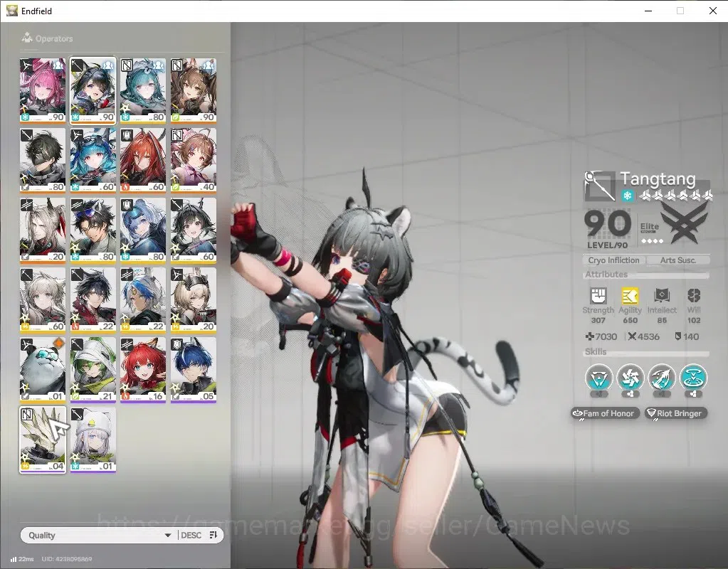
Task: Open the Arts Susc. tag
Action: coord(678,260)
